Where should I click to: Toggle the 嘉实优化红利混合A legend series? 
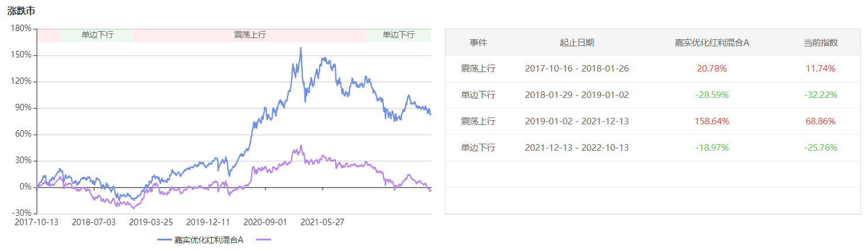click(x=208, y=239)
